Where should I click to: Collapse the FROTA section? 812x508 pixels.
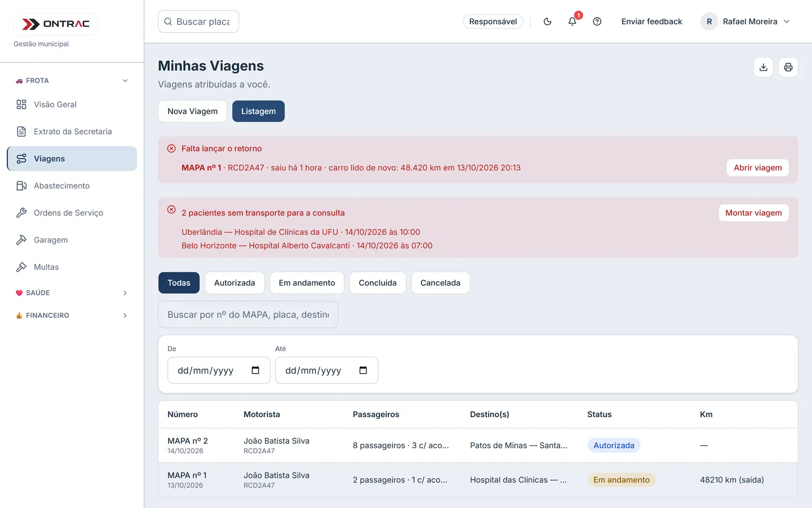tap(72, 81)
